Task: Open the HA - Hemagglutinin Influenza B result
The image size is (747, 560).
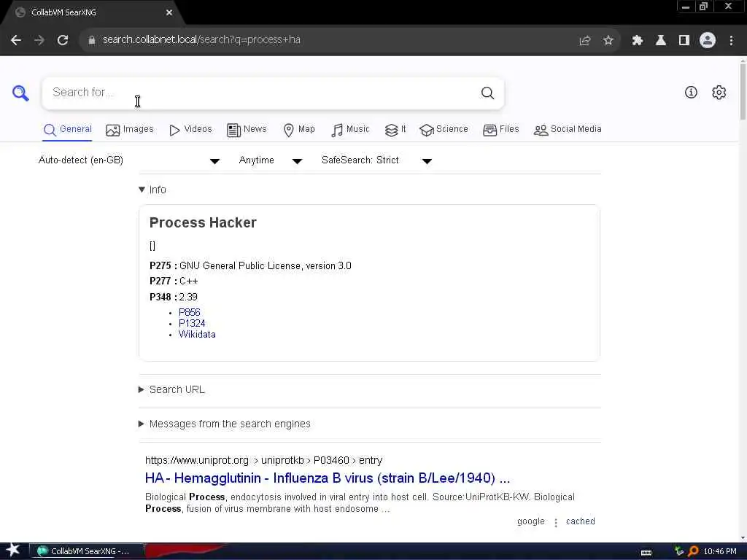Action: point(328,478)
